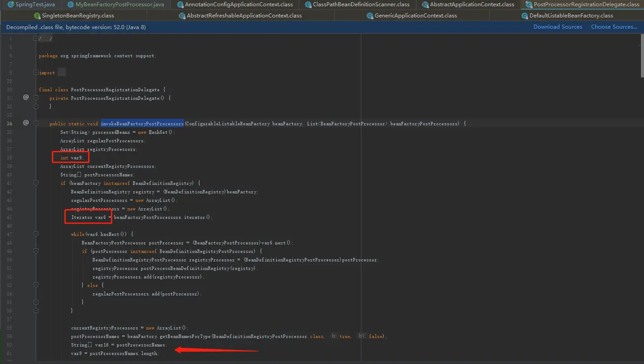The height and width of the screenshot is (364, 644).
Task: Click the @ gutter icon on line 34
Action: pyautogui.click(x=26, y=123)
